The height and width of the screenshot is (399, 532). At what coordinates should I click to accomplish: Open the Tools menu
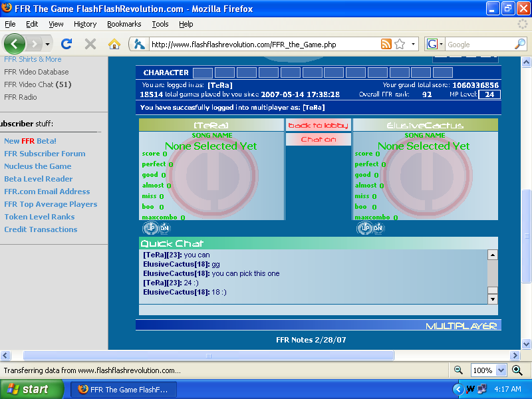(160, 24)
